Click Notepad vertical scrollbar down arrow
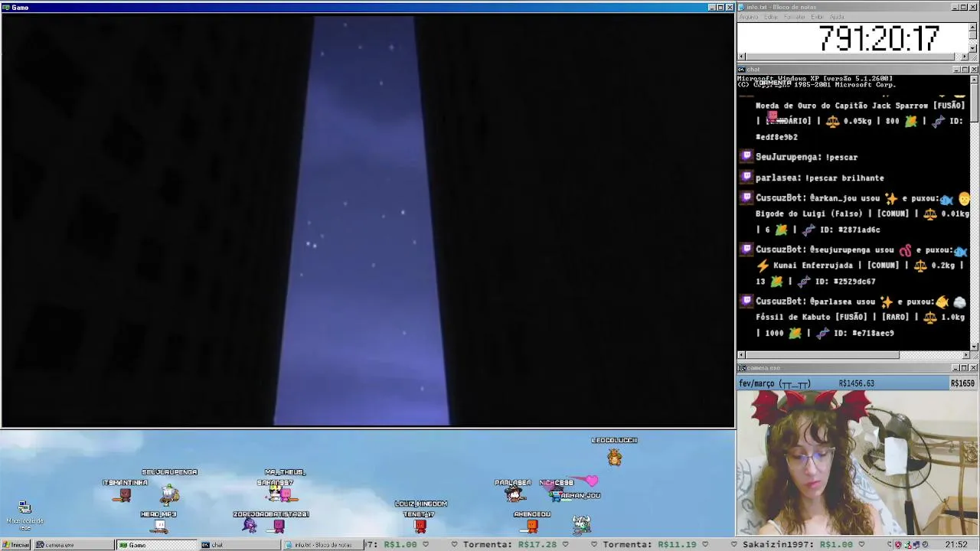The width and height of the screenshot is (980, 551). point(973,48)
